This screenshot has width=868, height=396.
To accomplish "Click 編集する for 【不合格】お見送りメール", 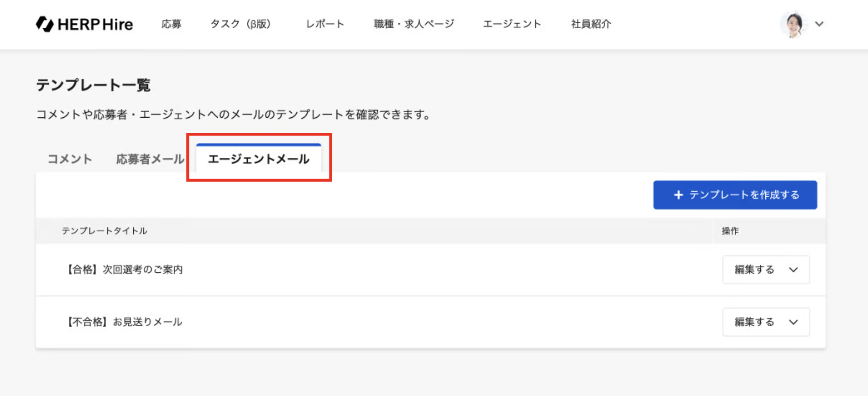I will [x=754, y=322].
